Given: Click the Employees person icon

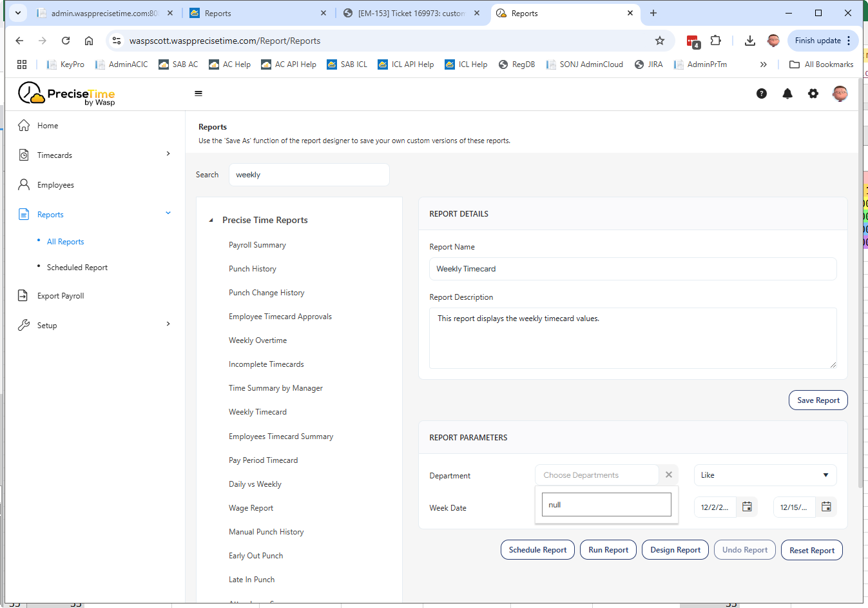Looking at the screenshot, I should click(24, 185).
